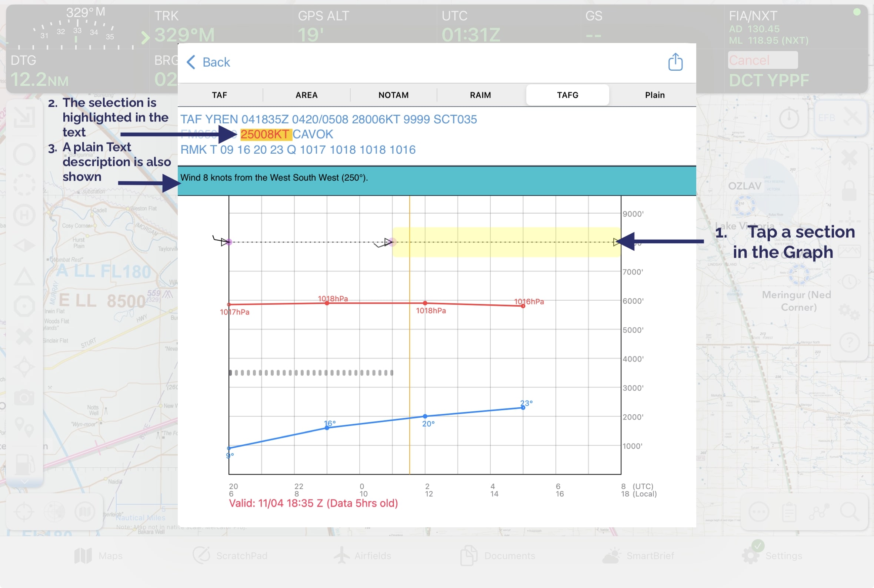The width and height of the screenshot is (874, 588).
Task: Switch to the TAF tab
Action: 219,95
